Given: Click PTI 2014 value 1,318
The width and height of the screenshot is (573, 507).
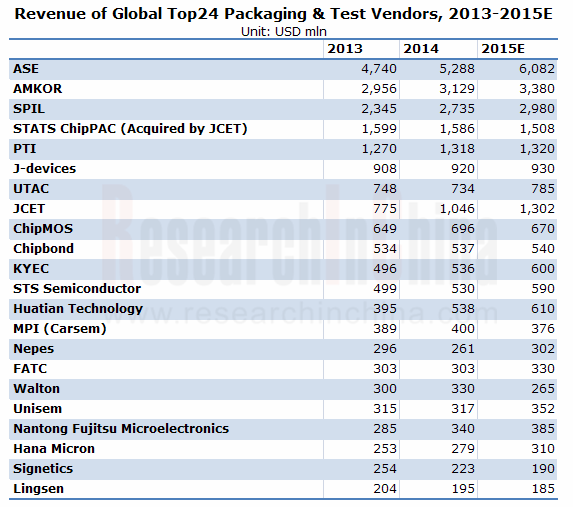Looking at the screenshot, I should [x=457, y=149].
